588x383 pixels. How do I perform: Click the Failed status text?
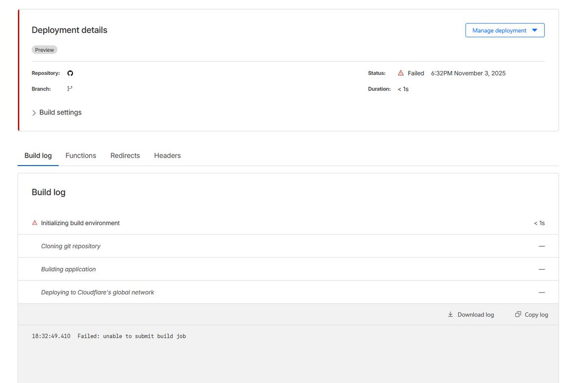tap(416, 73)
